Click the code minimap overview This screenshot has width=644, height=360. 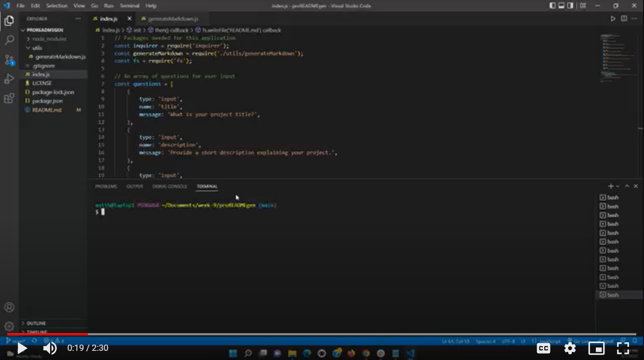(x=618, y=58)
